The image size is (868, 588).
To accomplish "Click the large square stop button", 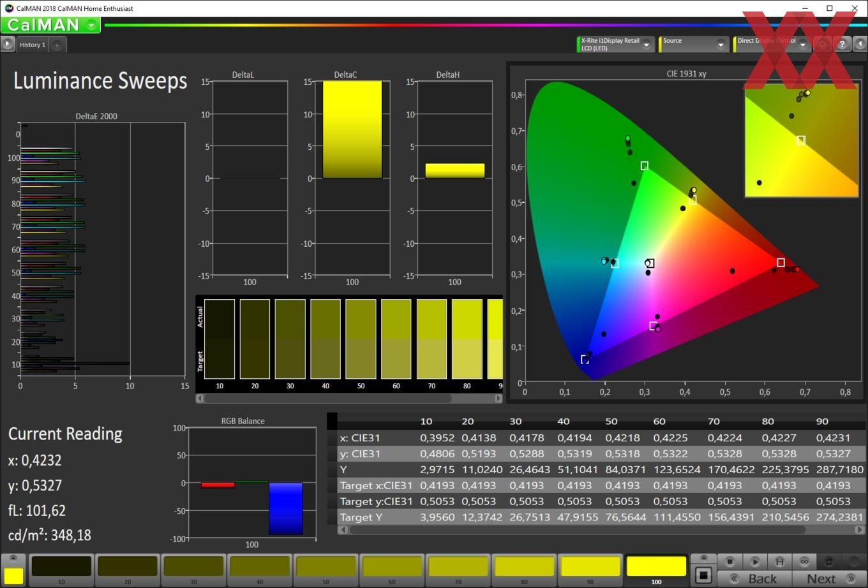I will [703, 575].
